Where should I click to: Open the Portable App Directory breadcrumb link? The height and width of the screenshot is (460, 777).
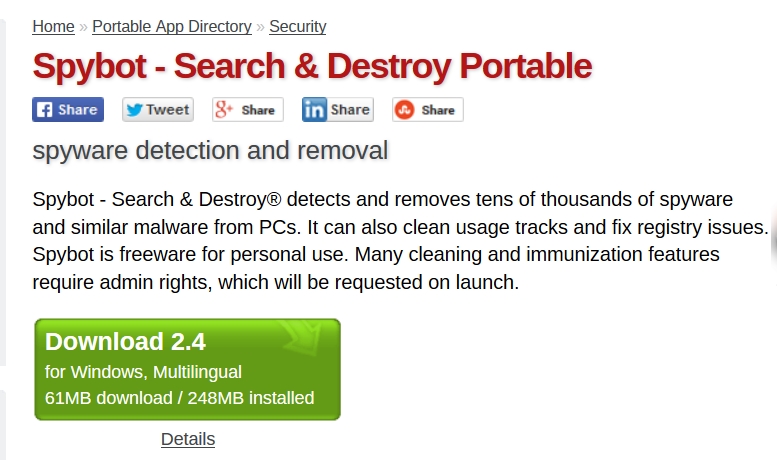point(171,27)
